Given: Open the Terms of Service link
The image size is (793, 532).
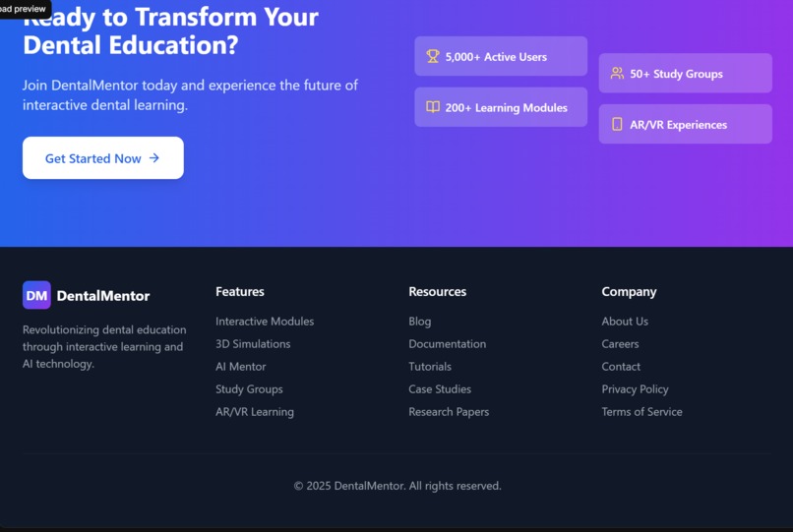Looking at the screenshot, I should point(641,412).
